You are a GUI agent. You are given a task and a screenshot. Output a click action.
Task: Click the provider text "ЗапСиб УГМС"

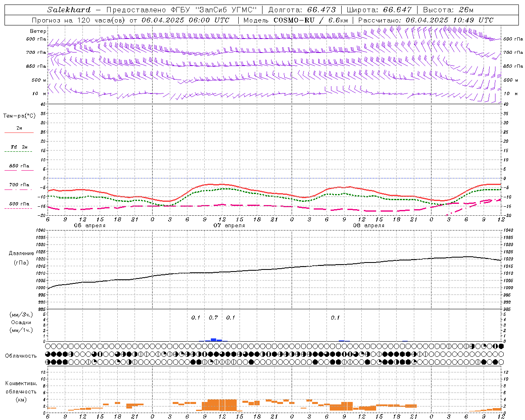[x=227, y=10]
